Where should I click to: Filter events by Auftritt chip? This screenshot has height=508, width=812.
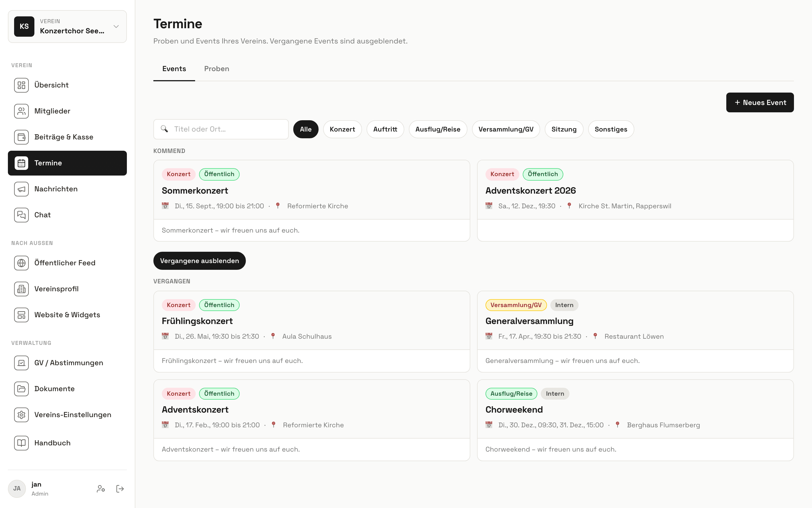tap(385, 129)
